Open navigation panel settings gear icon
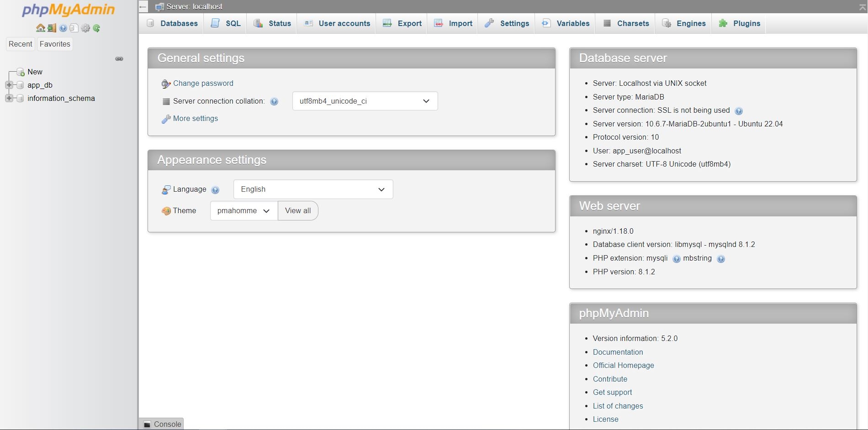868x430 pixels. click(85, 28)
